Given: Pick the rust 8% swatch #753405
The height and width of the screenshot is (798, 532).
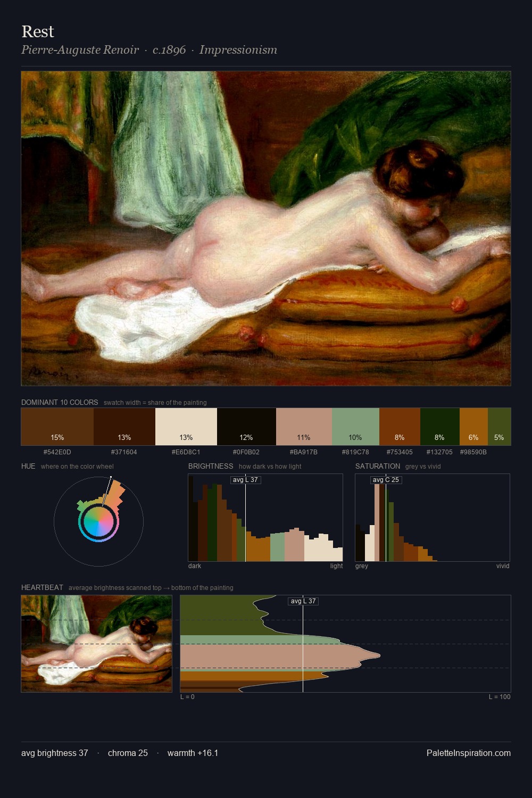Looking at the screenshot, I should [400, 426].
